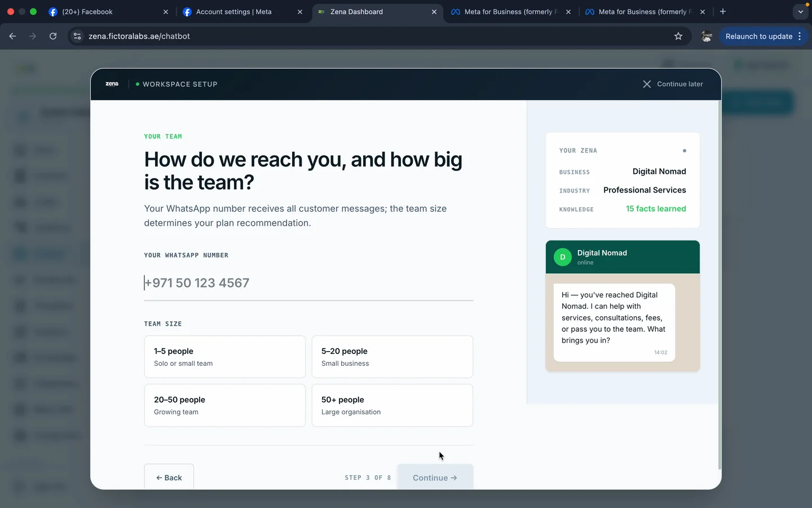Select the 1–5 people team size
Screen dimensions: 812x508
click(224, 357)
